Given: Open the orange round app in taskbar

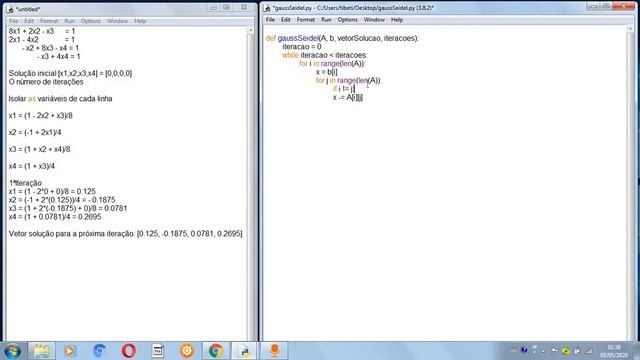Looking at the screenshot, I should [x=187, y=351].
